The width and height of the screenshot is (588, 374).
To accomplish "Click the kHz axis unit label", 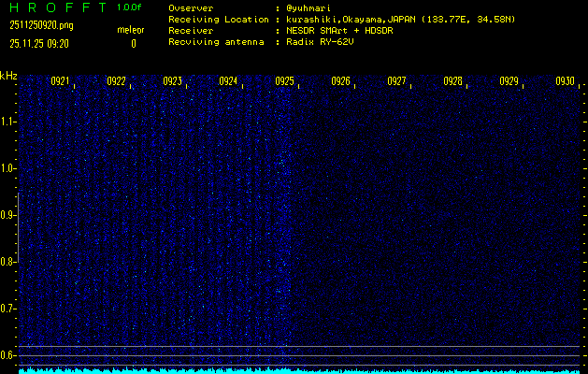I will point(8,76).
